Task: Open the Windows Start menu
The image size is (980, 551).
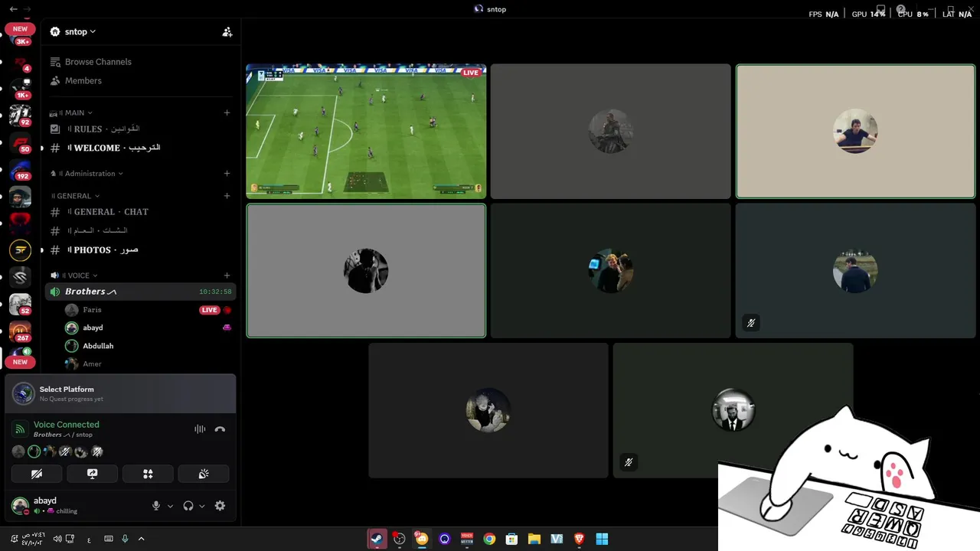Action: (x=602, y=539)
